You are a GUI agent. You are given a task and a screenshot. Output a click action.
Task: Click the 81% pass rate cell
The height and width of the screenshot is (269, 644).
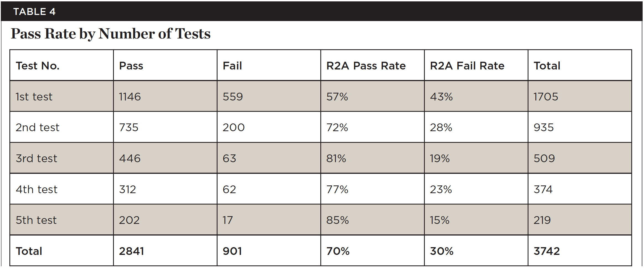pos(336,159)
